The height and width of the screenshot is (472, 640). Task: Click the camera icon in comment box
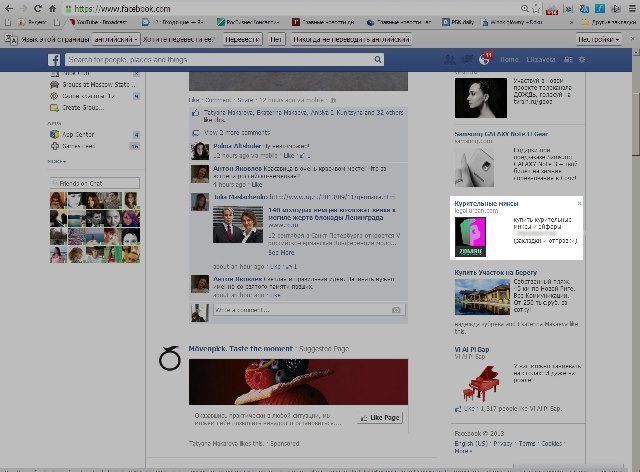(x=396, y=310)
